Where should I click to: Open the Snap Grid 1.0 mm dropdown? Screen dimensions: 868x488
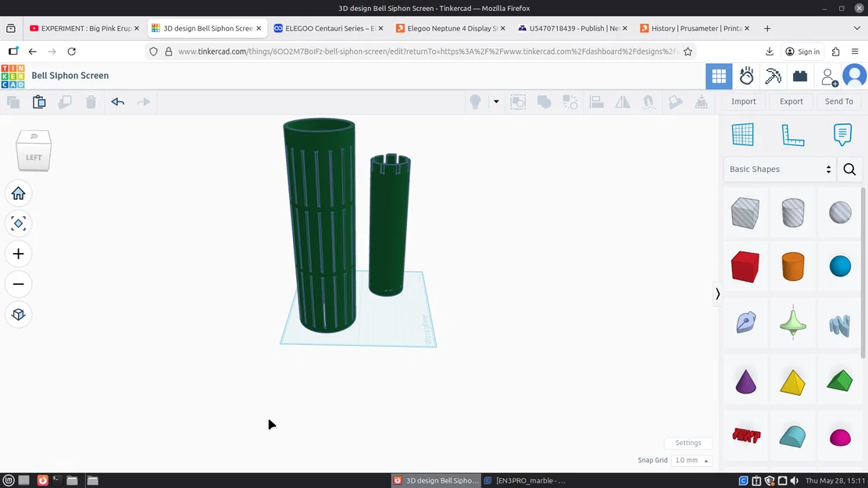coord(691,461)
